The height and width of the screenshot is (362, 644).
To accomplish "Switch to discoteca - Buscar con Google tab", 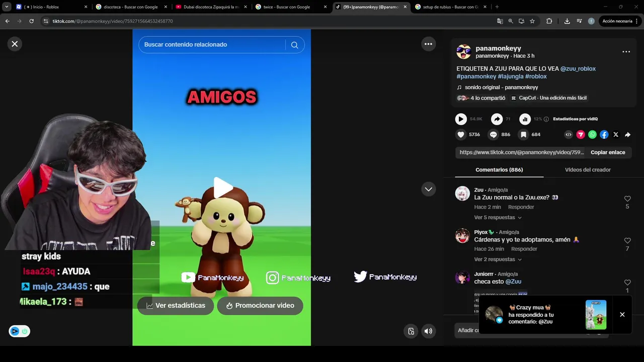I will [131, 7].
